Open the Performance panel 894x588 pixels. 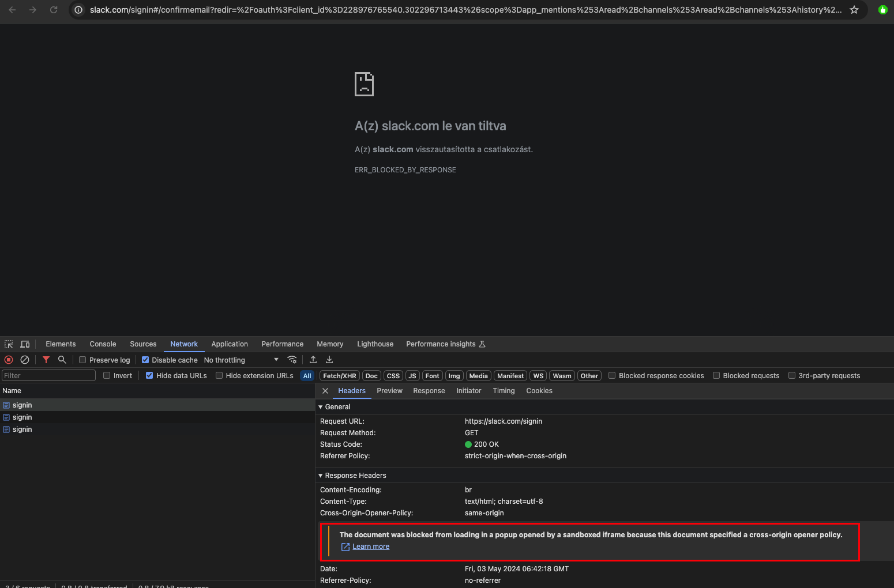[x=282, y=344]
